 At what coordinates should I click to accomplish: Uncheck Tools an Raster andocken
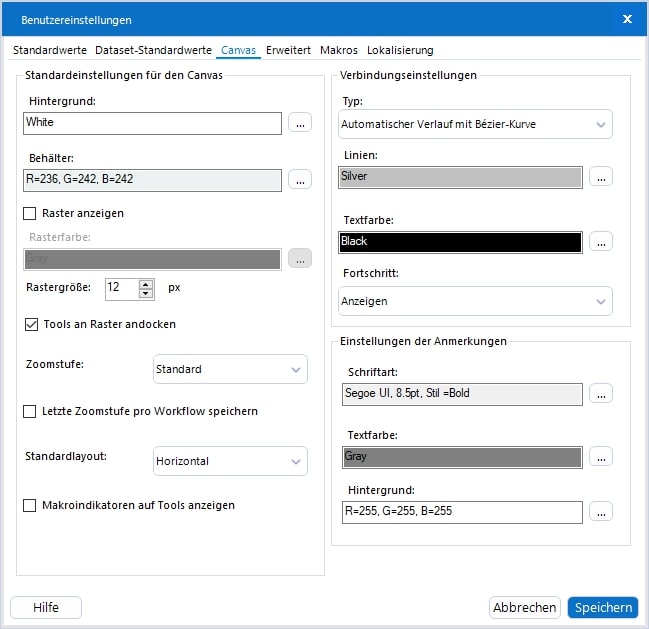click(30, 324)
